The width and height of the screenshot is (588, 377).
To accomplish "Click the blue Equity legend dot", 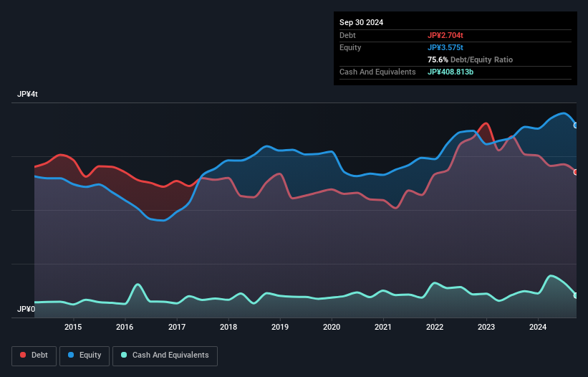I will point(71,355).
